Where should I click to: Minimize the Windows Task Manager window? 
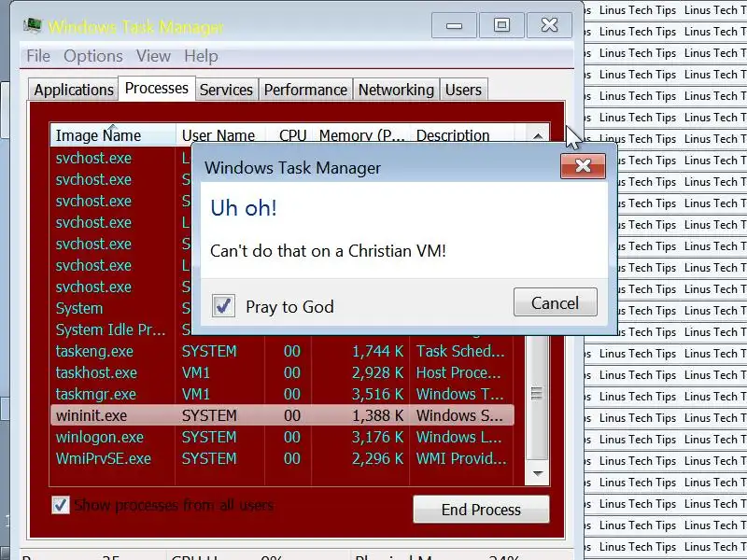(x=454, y=25)
